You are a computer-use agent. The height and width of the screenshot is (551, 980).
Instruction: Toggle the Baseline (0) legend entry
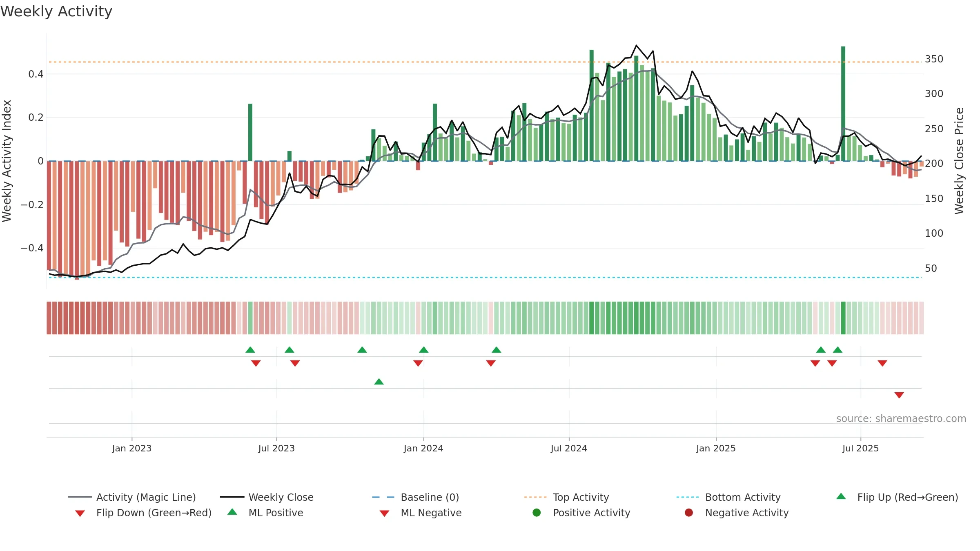tap(416, 497)
